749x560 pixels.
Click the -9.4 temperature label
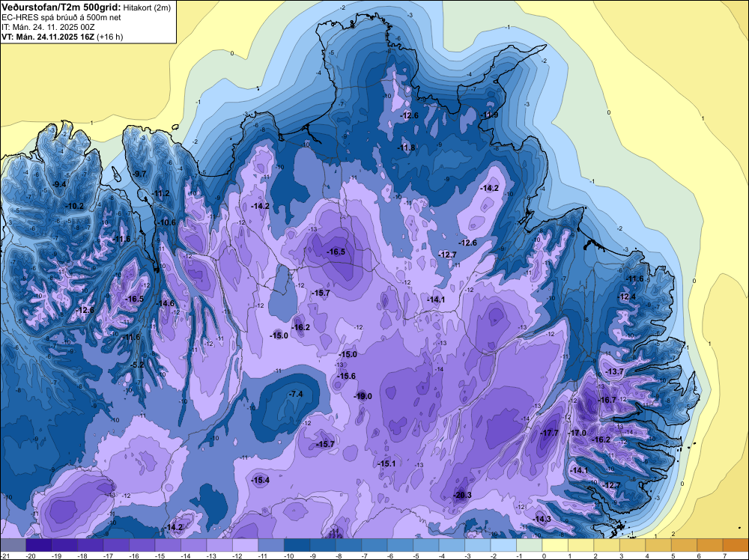click(x=59, y=184)
